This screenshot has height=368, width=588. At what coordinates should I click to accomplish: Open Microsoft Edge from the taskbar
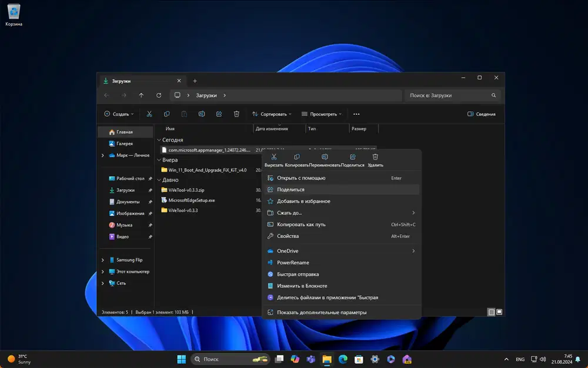pyautogui.click(x=343, y=359)
